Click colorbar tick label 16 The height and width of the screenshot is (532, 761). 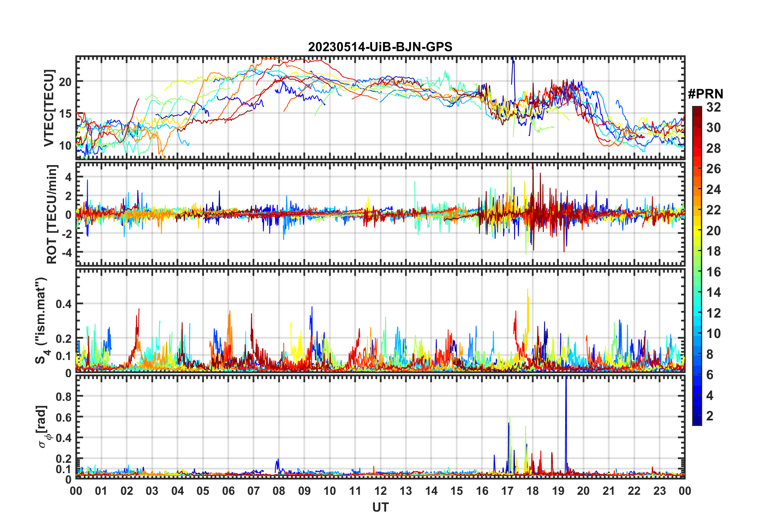pos(713,272)
